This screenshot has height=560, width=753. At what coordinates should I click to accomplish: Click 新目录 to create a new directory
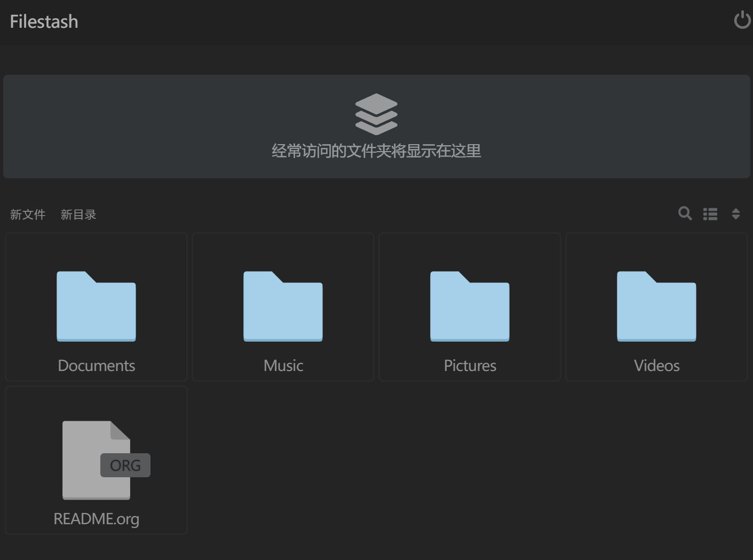pyautogui.click(x=78, y=214)
